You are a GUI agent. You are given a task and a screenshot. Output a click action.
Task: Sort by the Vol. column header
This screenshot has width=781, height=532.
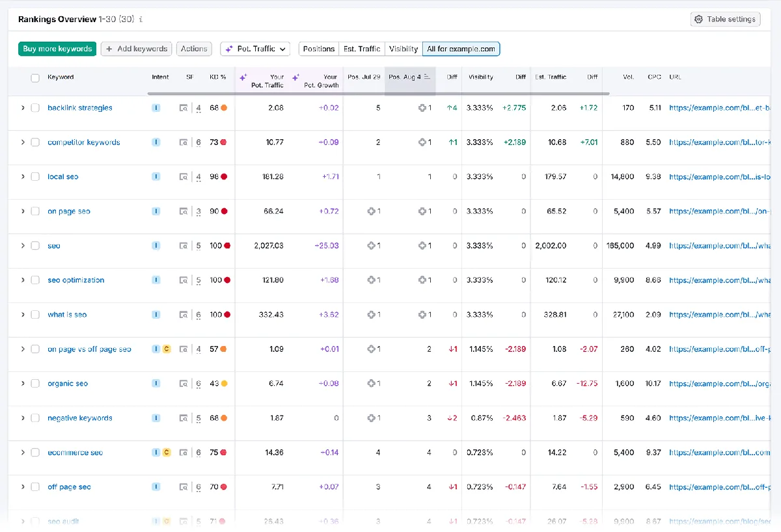click(628, 77)
